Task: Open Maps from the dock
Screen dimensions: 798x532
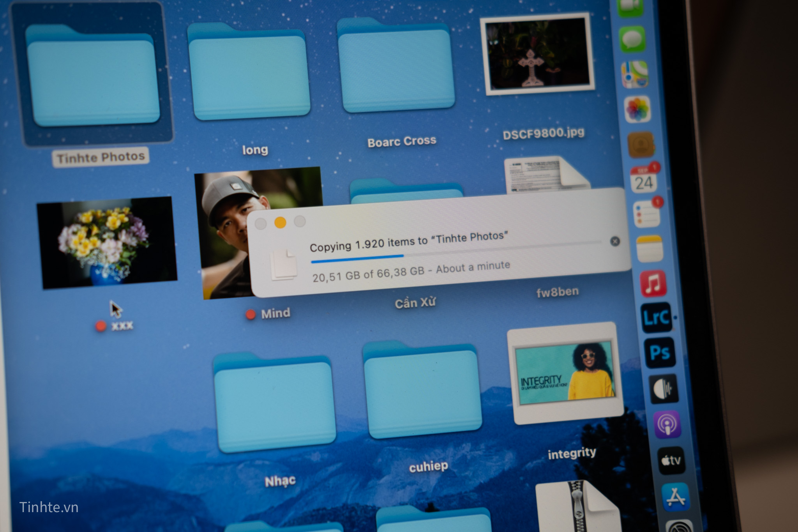Action: 635,74
